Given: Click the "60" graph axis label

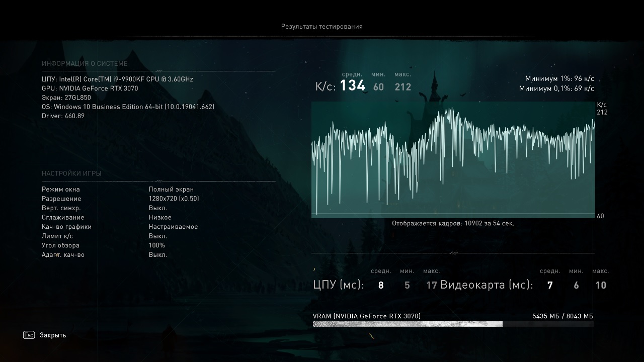Looking at the screenshot, I should click(x=600, y=216).
